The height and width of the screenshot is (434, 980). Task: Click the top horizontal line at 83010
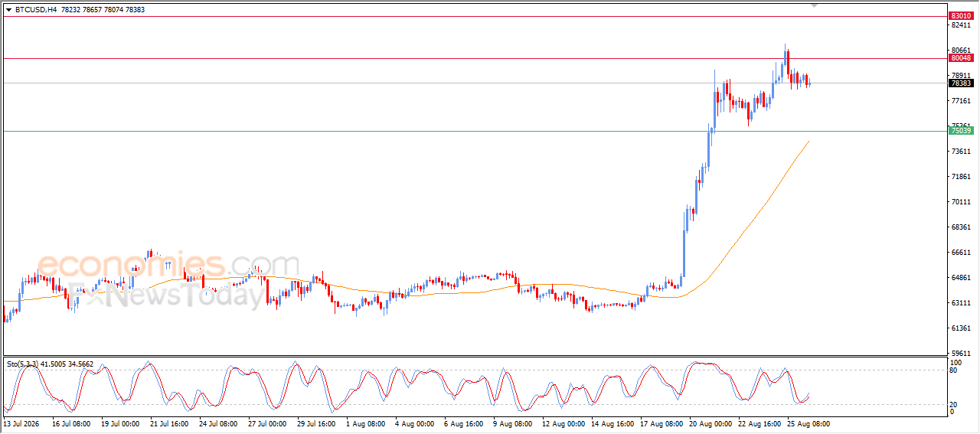475,16
